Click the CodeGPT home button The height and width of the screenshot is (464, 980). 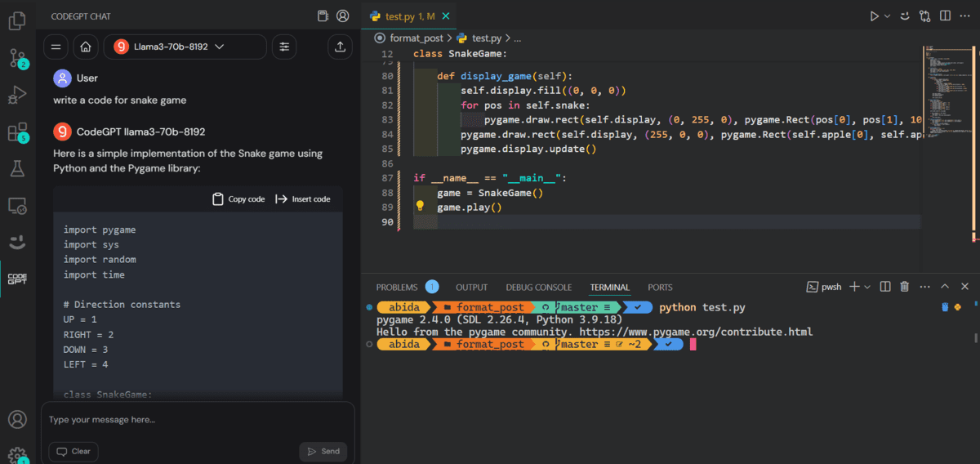(x=86, y=47)
